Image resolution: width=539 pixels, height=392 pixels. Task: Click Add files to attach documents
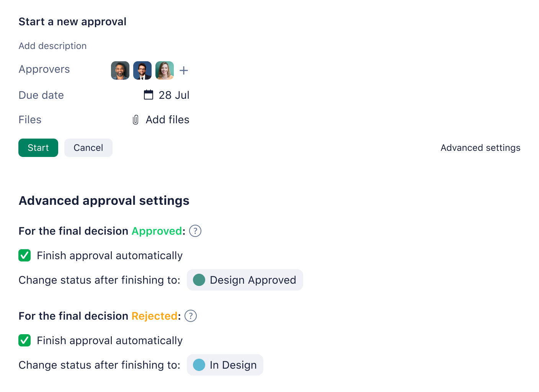167,120
